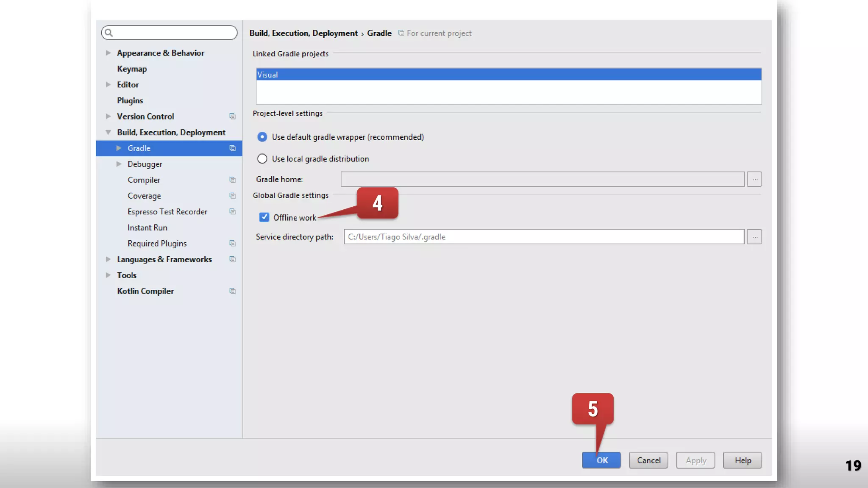Open Keymap settings page
Image resolution: width=868 pixels, height=488 pixels.
point(132,69)
